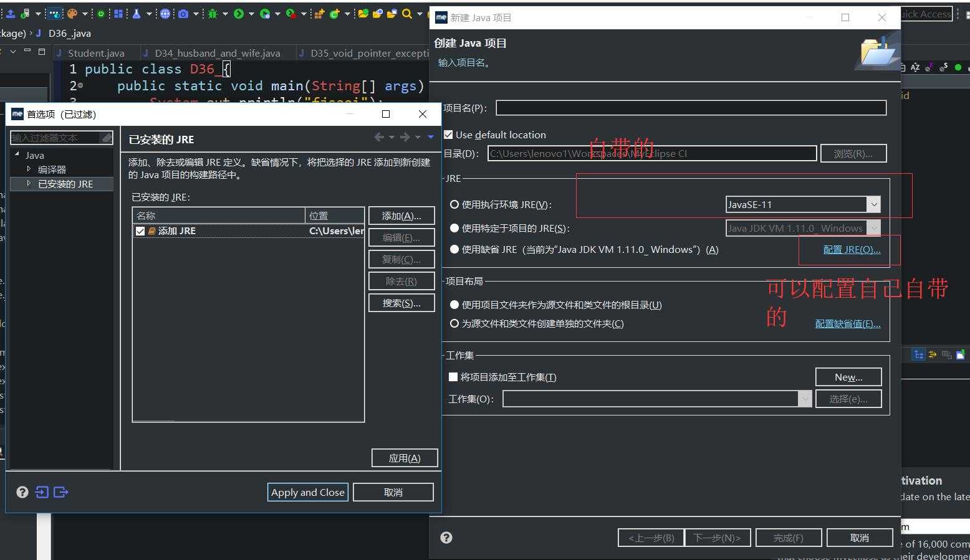The height and width of the screenshot is (560, 970).
Task: Click the Export preferences icon in Preferences dialog
Action: [x=61, y=492]
